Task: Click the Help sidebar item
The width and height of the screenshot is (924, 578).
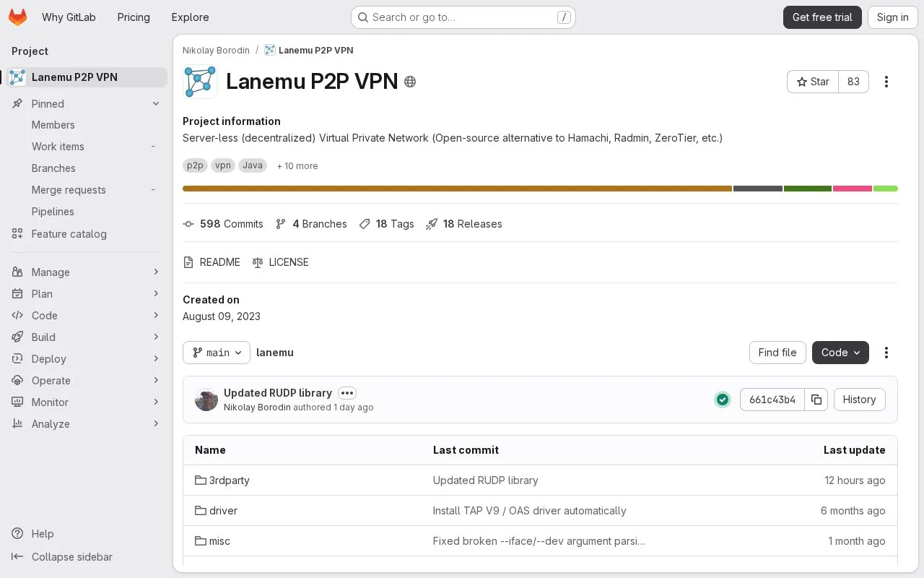Action: [87, 534]
